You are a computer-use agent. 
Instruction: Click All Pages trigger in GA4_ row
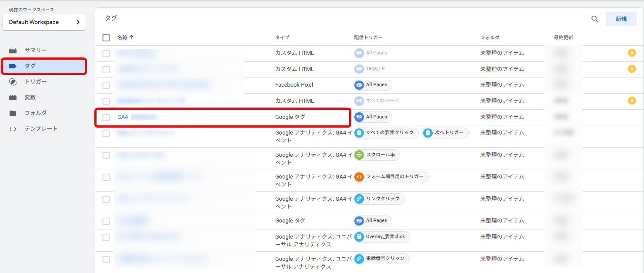[373, 117]
